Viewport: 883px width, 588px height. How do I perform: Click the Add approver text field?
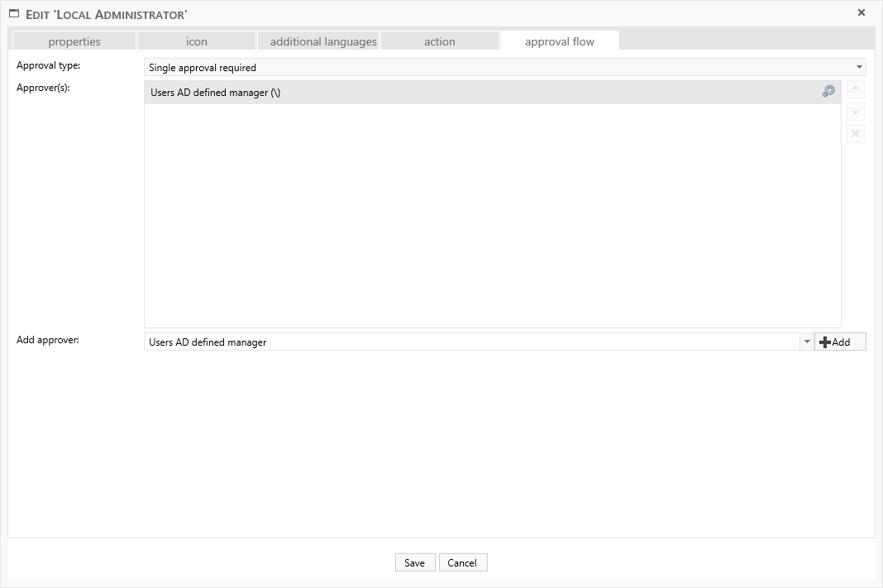[471, 342]
